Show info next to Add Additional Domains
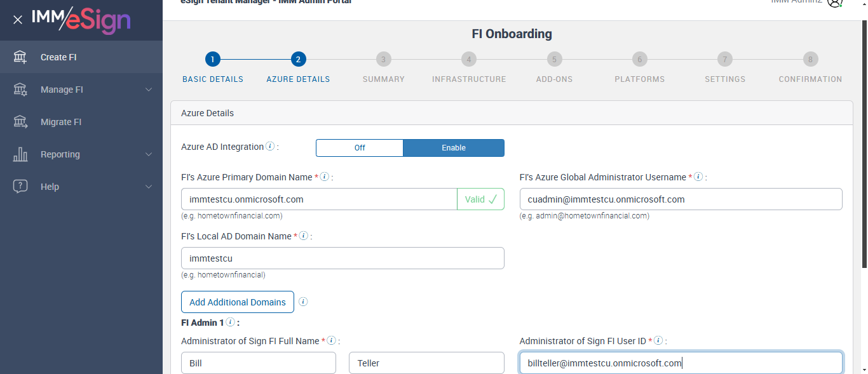 tap(303, 302)
